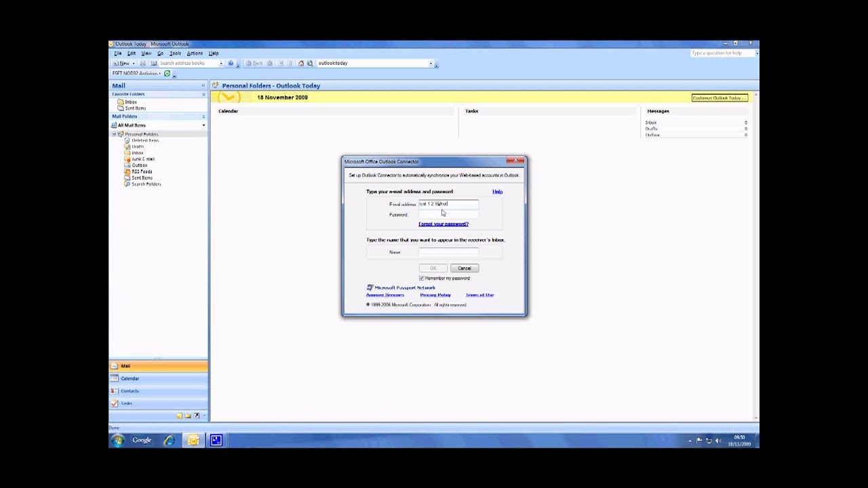This screenshot has width=868, height=488.
Task: Minimize the navigation pane with chevrons
Action: [203, 85]
